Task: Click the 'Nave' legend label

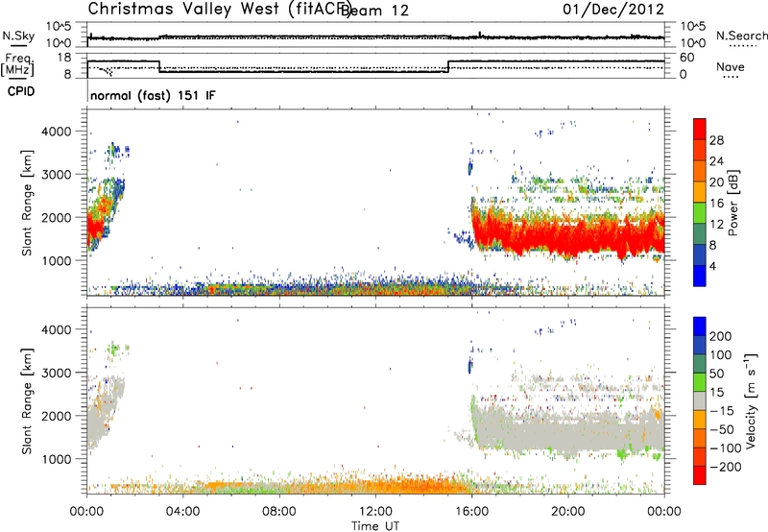Action: point(731,67)
